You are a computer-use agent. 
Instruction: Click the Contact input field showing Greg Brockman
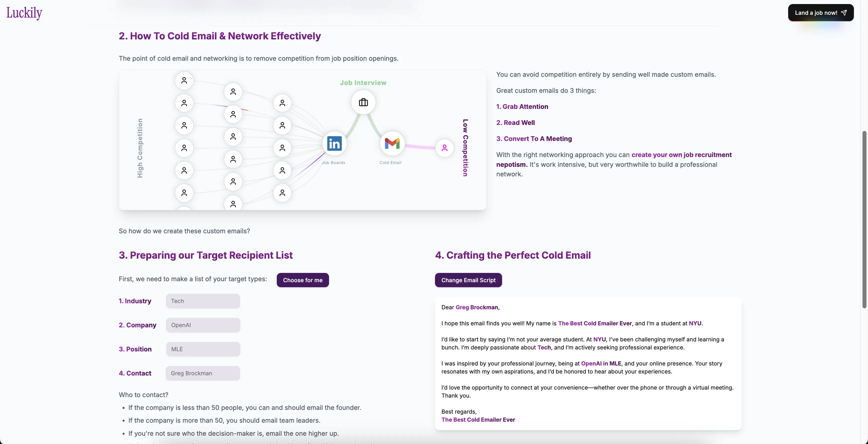[202, 373]
